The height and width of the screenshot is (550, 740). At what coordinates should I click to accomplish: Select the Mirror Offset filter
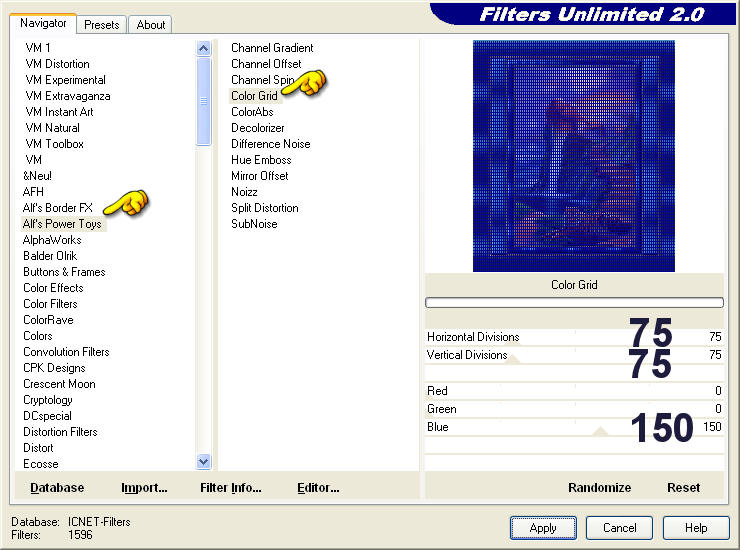(x=260, y=176)
